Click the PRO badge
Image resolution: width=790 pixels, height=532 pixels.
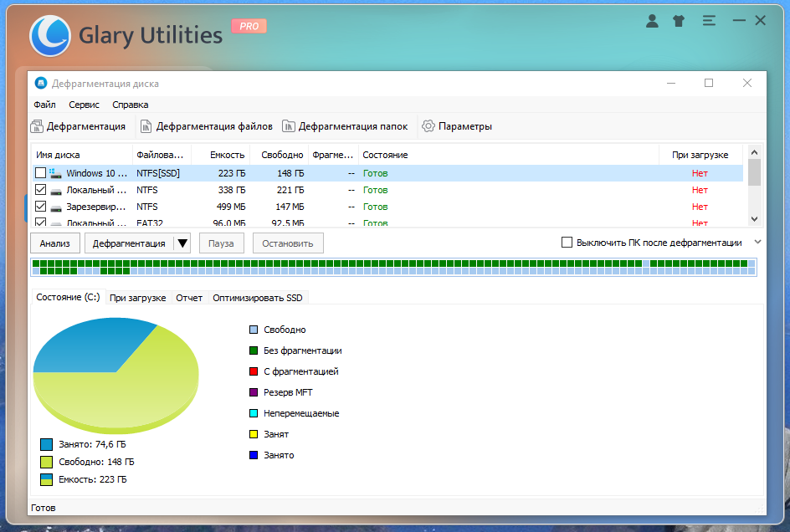(x=249, y=26)
